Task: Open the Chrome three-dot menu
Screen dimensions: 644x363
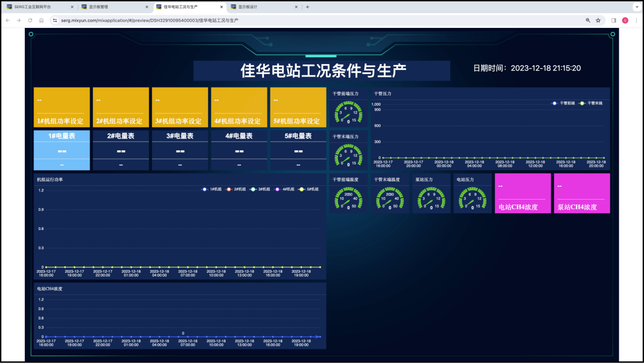Action: (x=636, y=20)
